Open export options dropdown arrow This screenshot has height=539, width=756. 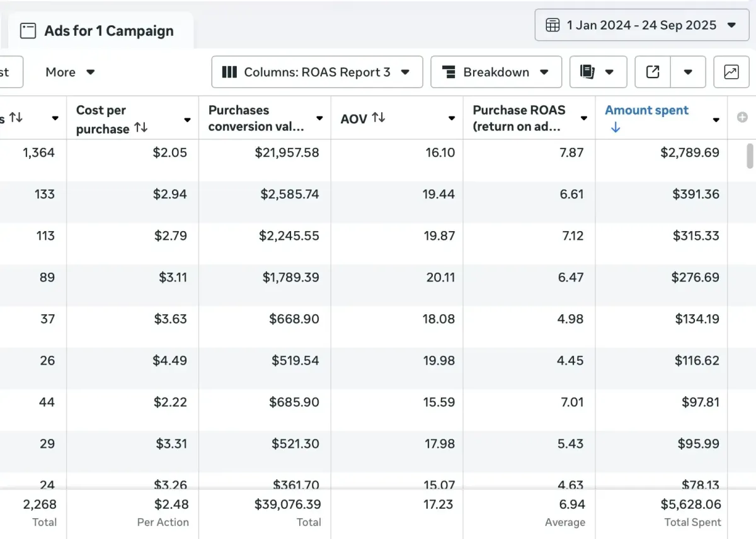click(x=687, y=72)
